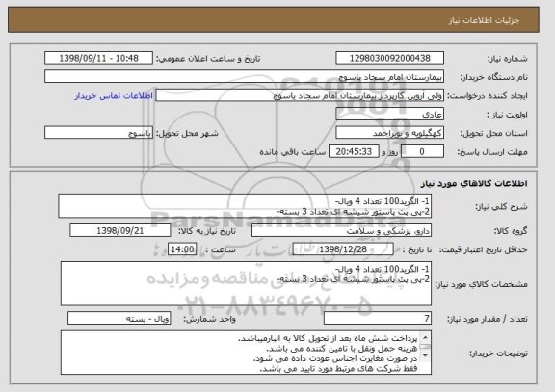Screen dimensions: 555x392
Task: Open the اطلاعات تماس خریدار link
Action: click(114, 96)
